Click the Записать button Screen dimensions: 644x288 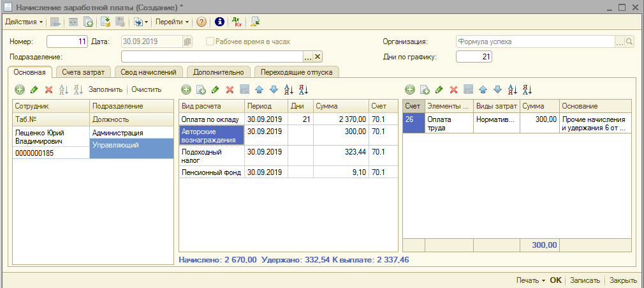pos(585,280)
